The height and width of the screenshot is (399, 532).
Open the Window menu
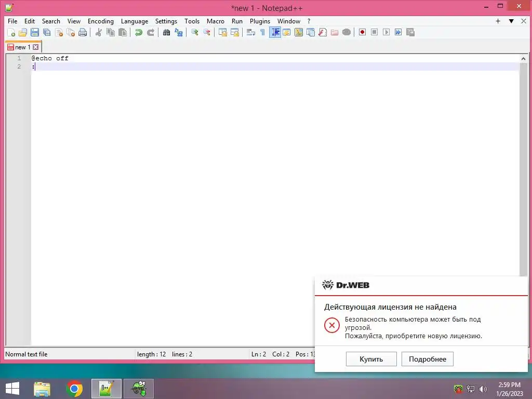pyautogui.click(x=289, y=21)
